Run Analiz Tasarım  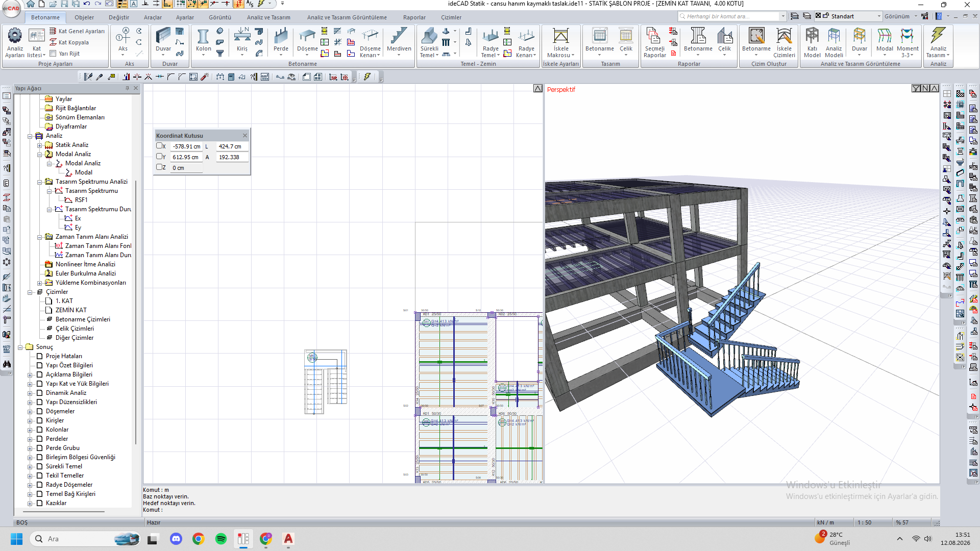click(938, 43)
